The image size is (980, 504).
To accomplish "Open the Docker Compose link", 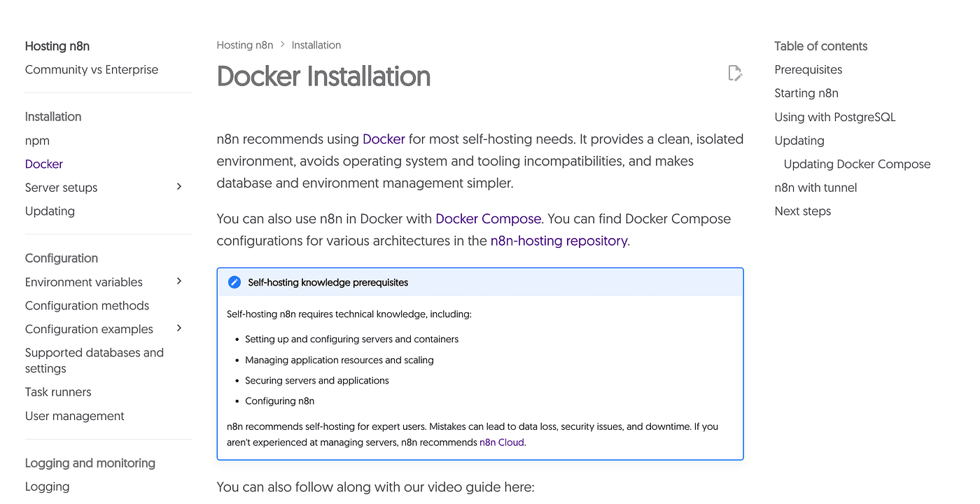I will (488, 219).
